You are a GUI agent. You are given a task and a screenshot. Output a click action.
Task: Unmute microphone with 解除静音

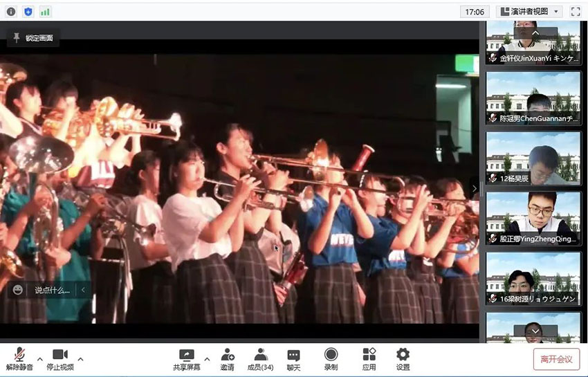point(19,359)
